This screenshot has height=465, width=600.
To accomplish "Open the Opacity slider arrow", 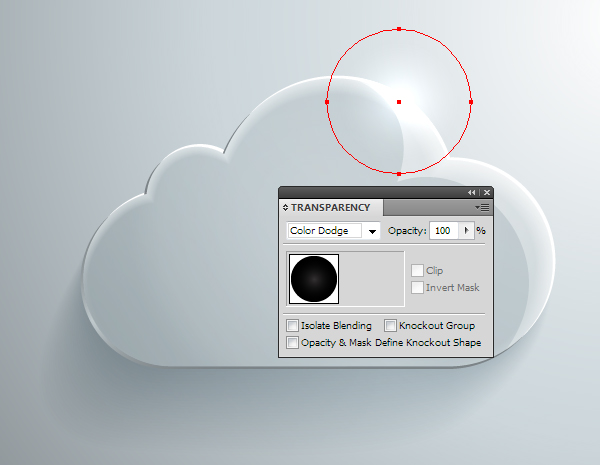I will (x=466, y=231).
